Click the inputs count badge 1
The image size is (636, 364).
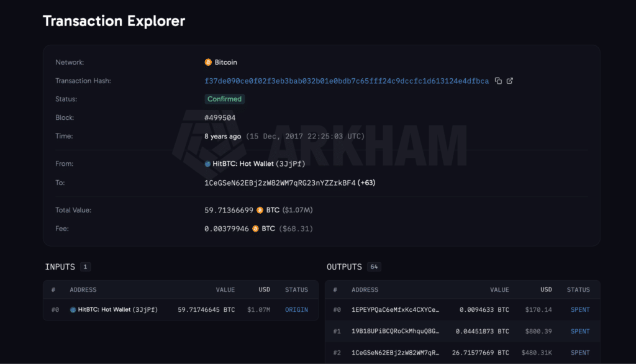[x=85, y=266]
